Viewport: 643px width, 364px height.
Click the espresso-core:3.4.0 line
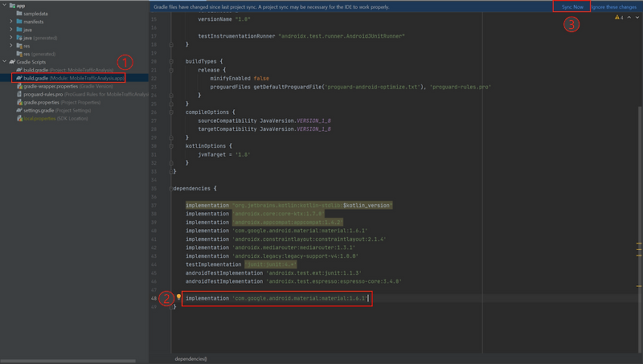coord(293,281)
